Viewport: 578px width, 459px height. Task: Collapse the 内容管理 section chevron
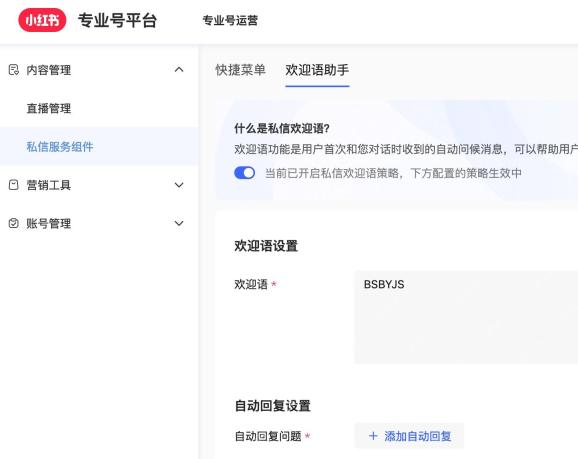pos(179,70)
